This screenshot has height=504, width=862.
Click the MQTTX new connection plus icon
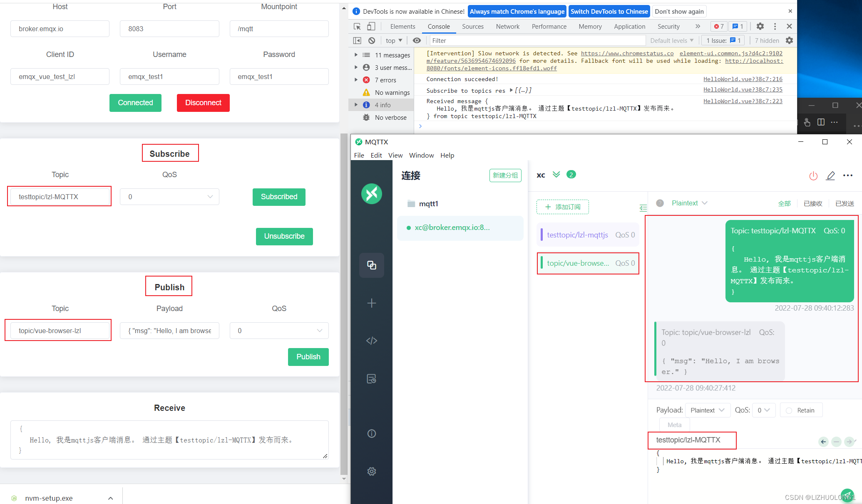coord(372,303)
